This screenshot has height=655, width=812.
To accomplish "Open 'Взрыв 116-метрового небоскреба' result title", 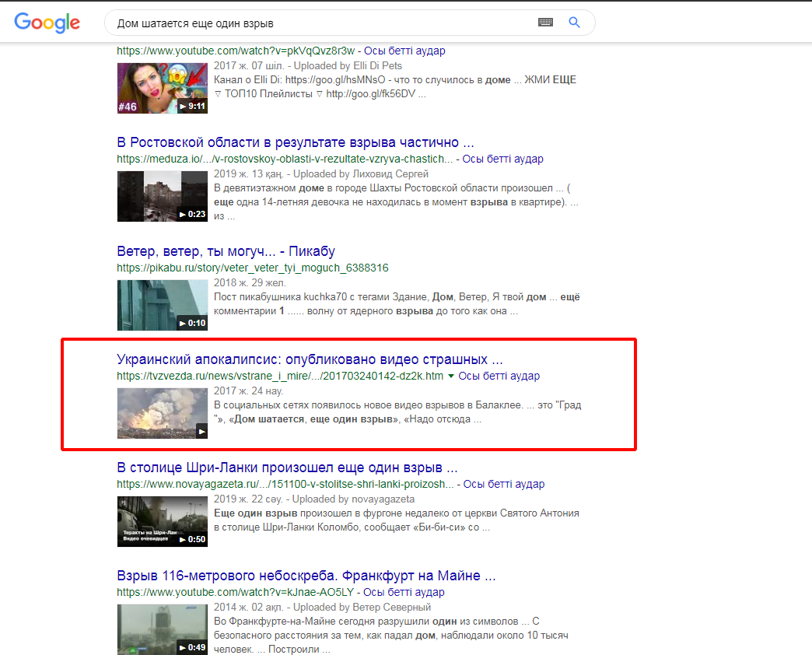I will click(x=306, y=576).
